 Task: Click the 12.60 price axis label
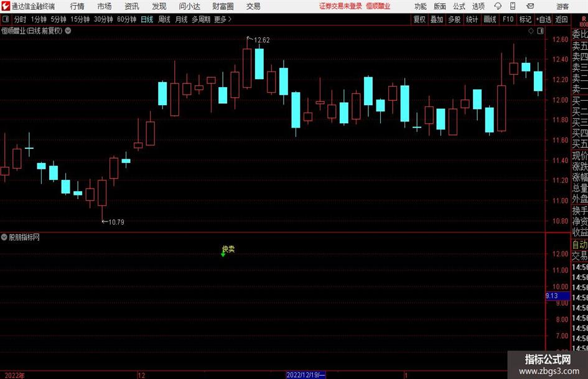560,39
